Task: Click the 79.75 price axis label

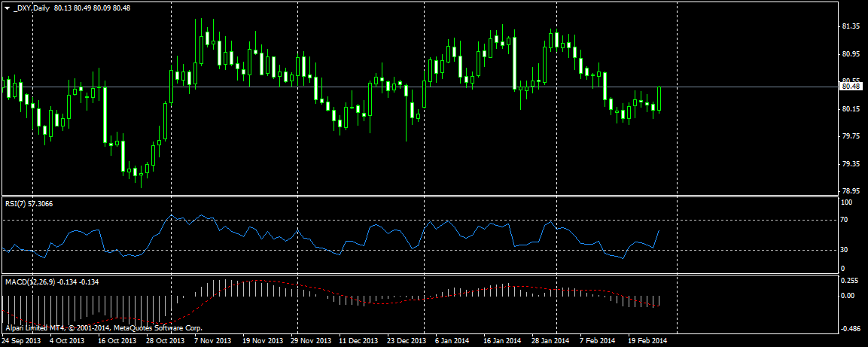Action: click(x=850, y=136)
